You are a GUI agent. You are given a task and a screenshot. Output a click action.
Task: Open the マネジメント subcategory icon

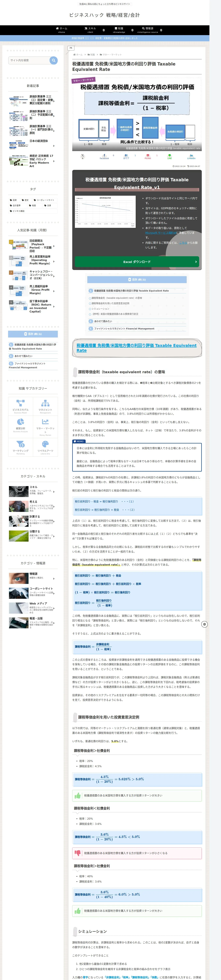[x=45, y=403]
